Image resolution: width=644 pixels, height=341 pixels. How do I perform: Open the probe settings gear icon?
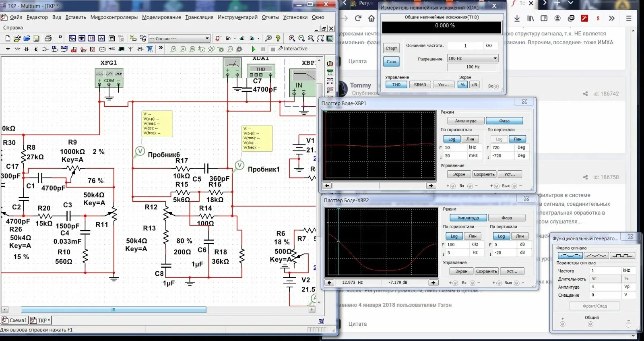click(239, 49)
